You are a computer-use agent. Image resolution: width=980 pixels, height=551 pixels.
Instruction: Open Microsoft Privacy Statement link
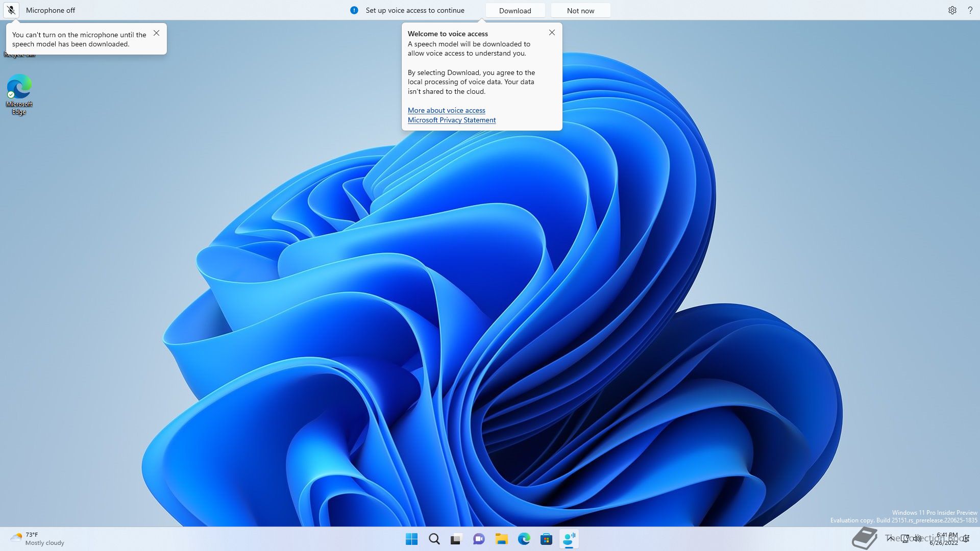(451, 120)
